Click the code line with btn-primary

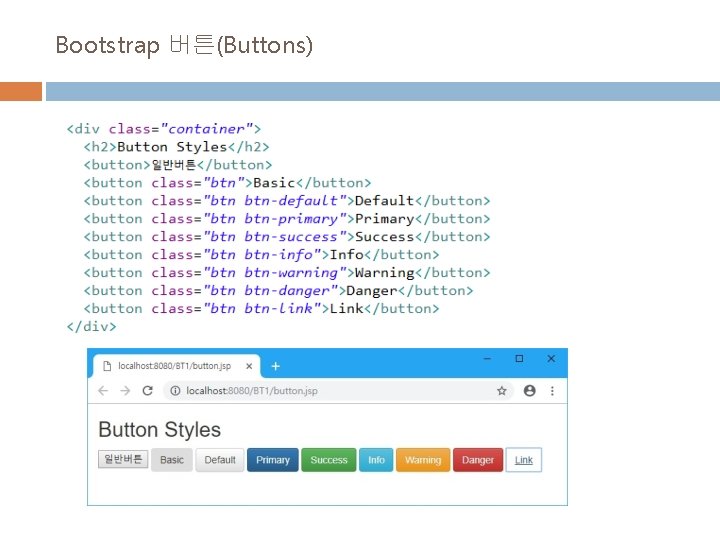pos(287,219)
